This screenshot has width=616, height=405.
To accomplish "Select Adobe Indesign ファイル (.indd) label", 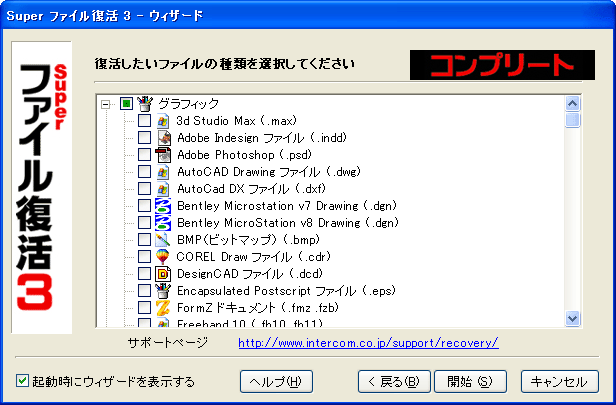I will pos(262,138).
